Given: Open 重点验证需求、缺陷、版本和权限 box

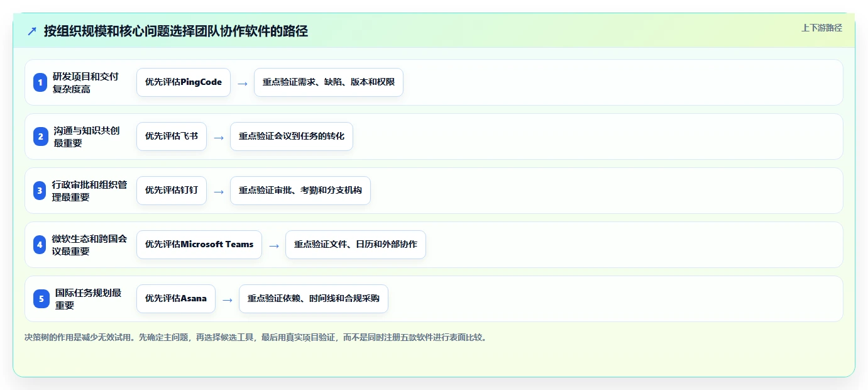Looking at the screenshot, I should (329, 82).
